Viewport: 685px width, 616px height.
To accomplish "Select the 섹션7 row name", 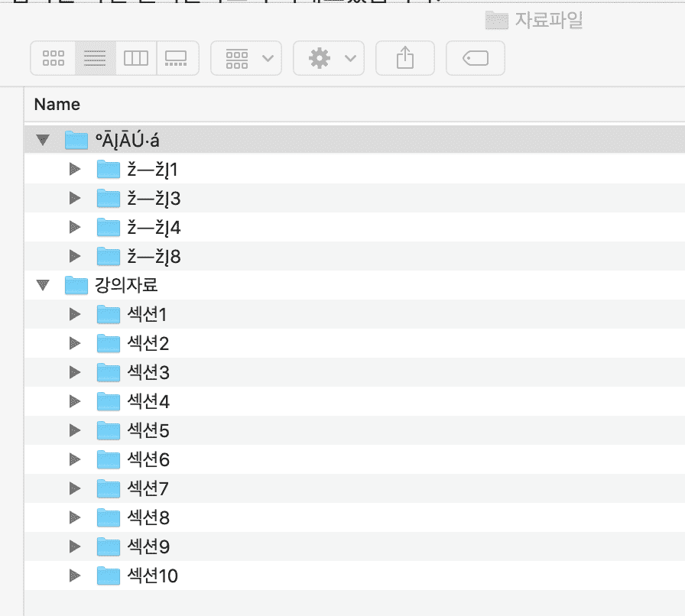I will 148,488.
